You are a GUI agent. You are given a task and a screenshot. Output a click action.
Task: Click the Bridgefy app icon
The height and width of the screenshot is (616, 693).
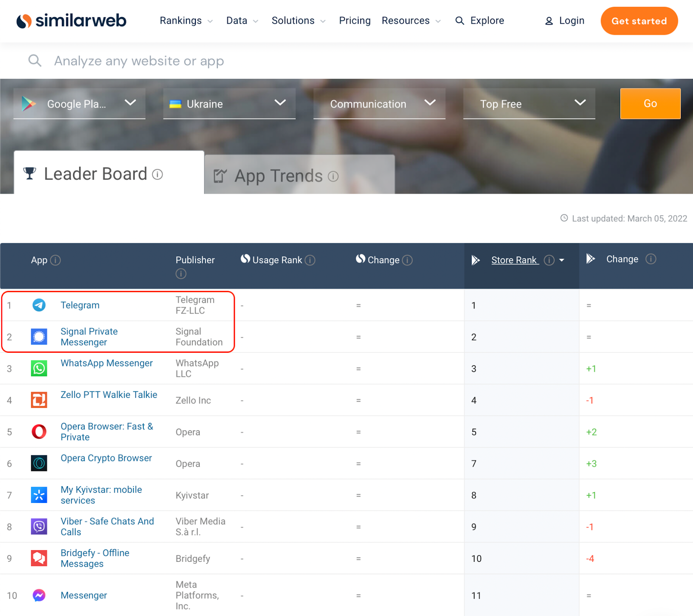39,558
